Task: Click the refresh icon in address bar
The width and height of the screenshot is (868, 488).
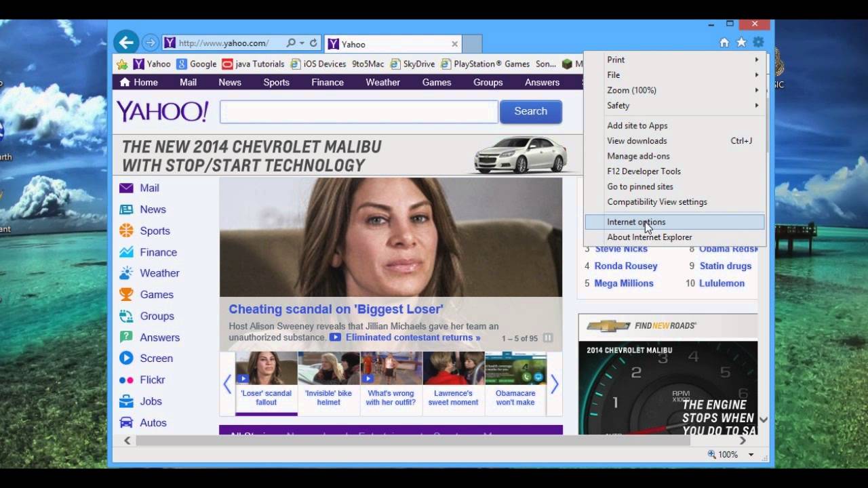Action: click(313, 43)
